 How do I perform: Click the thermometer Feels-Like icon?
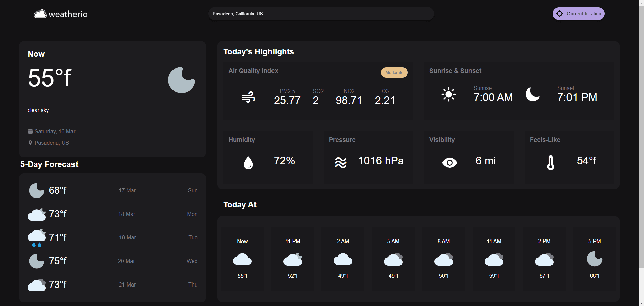(550, 163)
